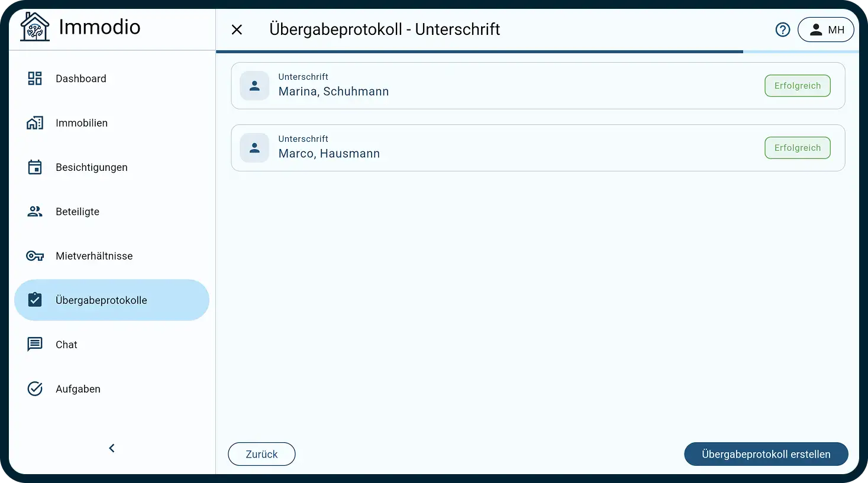Open the Aufgaben menu item
The width and height of the screenshot is (868, 483).
coord(112,388)
